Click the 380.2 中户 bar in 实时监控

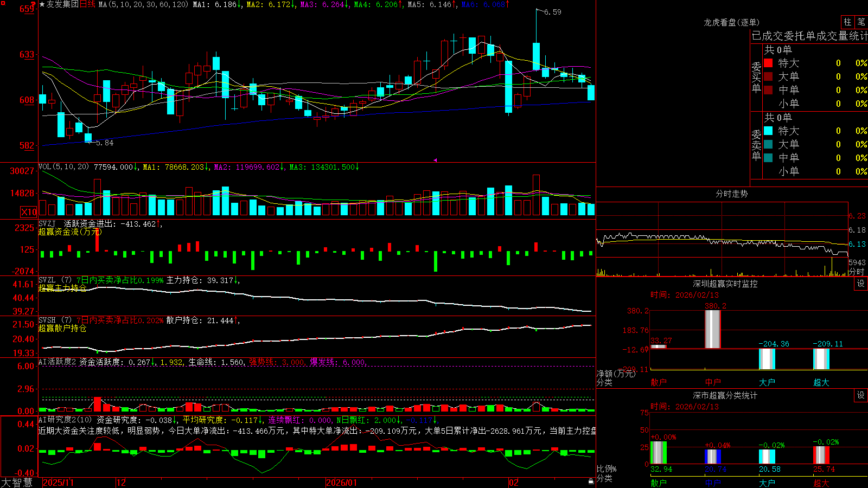click(x=712, y=329)
